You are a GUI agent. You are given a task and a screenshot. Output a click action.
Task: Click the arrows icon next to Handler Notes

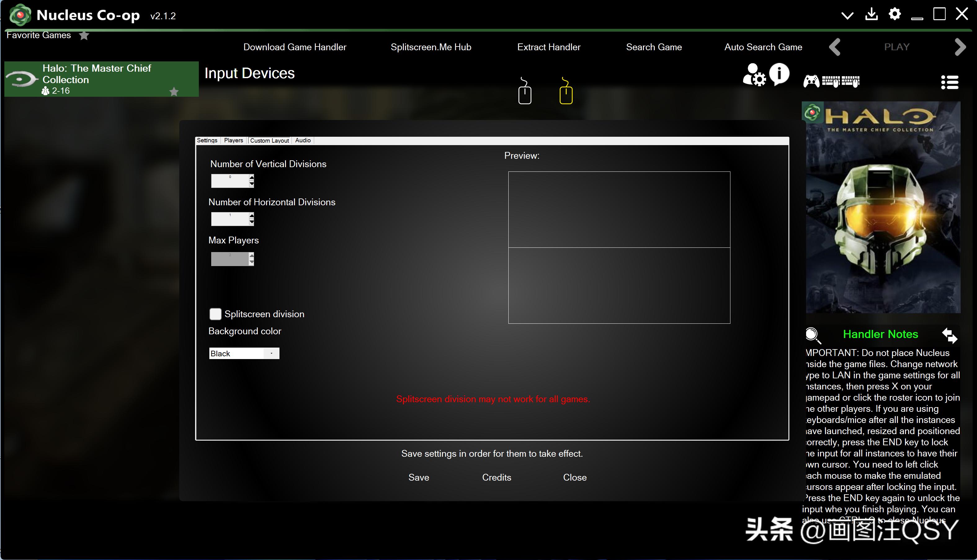(x=949, y=335)
